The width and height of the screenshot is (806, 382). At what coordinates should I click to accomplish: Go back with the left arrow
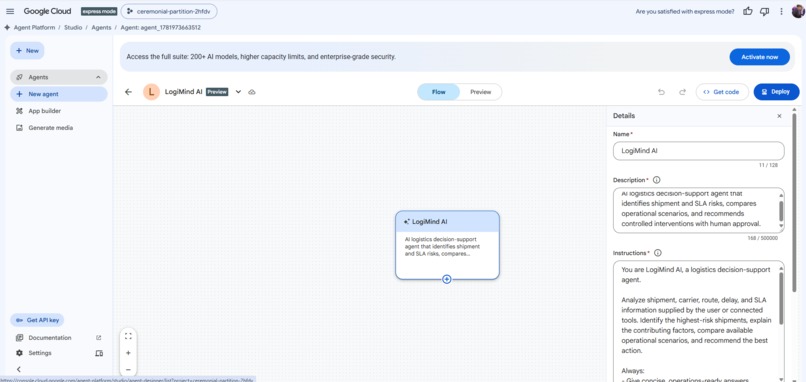(x=129, y=92)
